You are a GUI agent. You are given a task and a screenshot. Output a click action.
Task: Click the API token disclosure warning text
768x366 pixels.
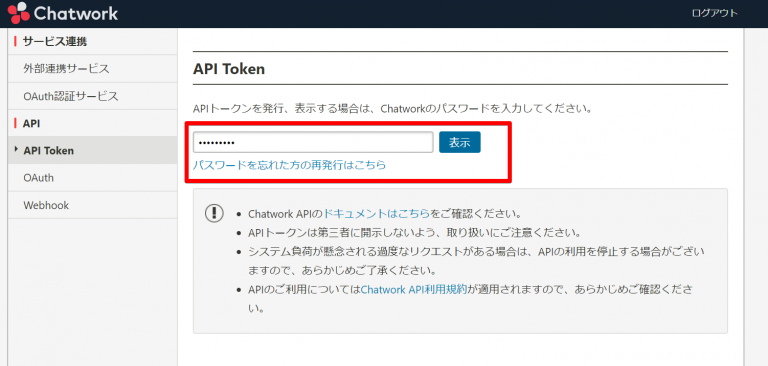click(414, 232)
